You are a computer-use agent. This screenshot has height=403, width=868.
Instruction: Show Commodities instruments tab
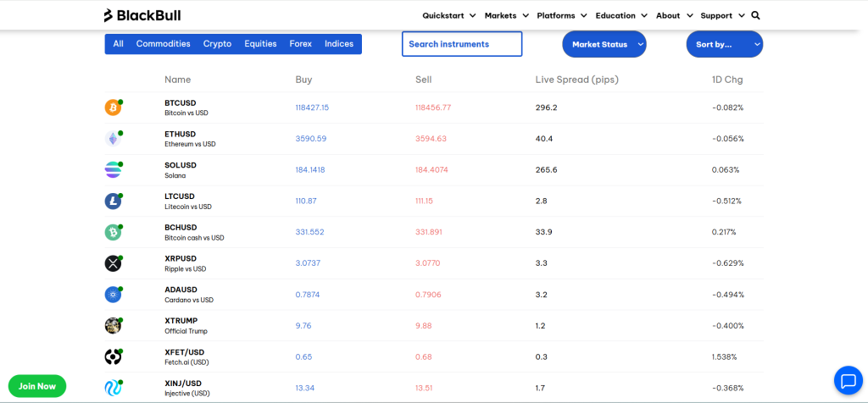coord(163,44)
